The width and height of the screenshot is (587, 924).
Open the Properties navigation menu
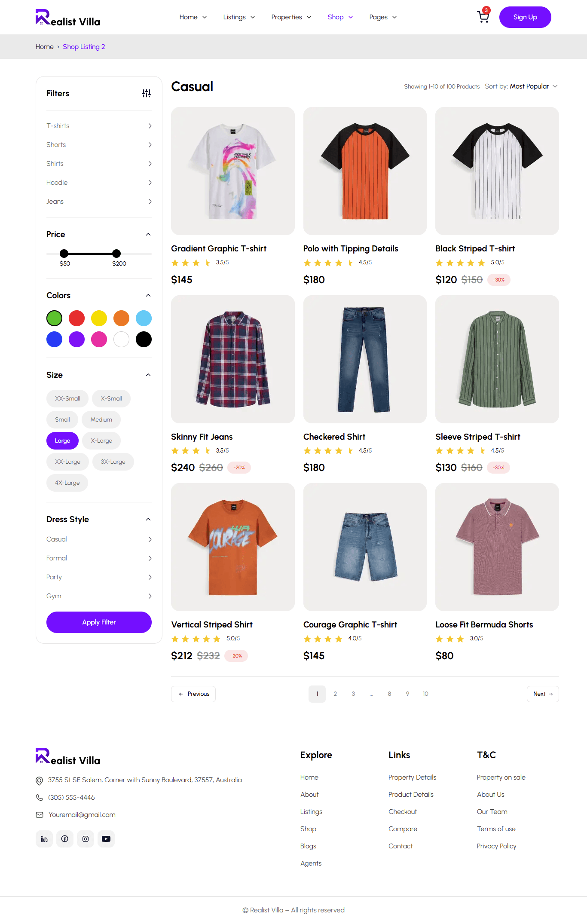[291, 17]
